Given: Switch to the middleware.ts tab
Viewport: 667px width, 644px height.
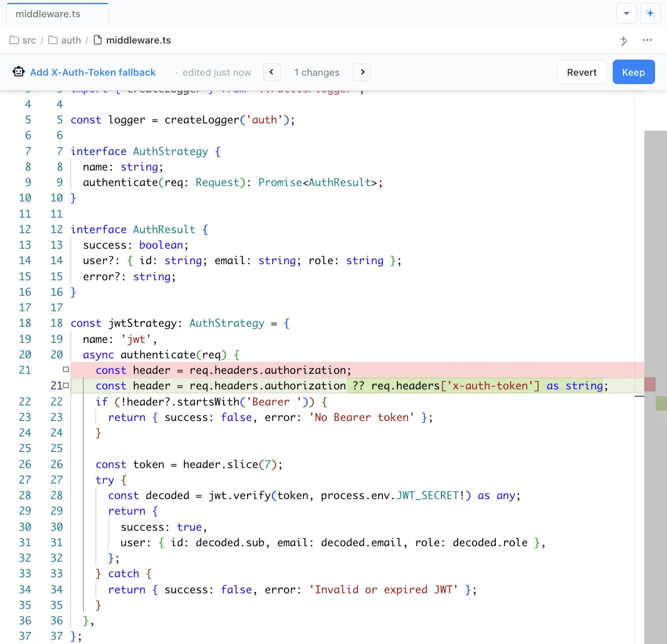Looking at the screenshot, I should tap(57, 12).
